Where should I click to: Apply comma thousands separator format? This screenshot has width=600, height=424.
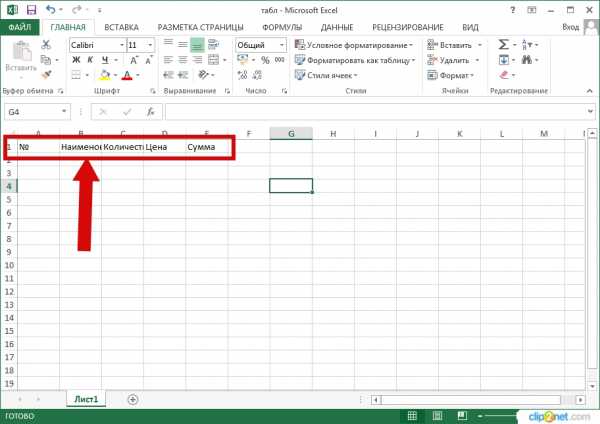[279, 60]
